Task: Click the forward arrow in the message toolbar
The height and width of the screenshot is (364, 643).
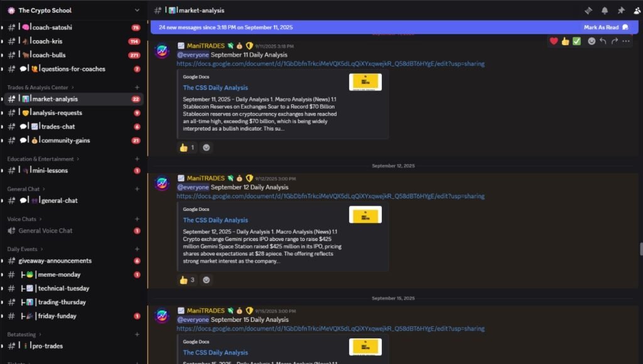Action: click(614, 41)
